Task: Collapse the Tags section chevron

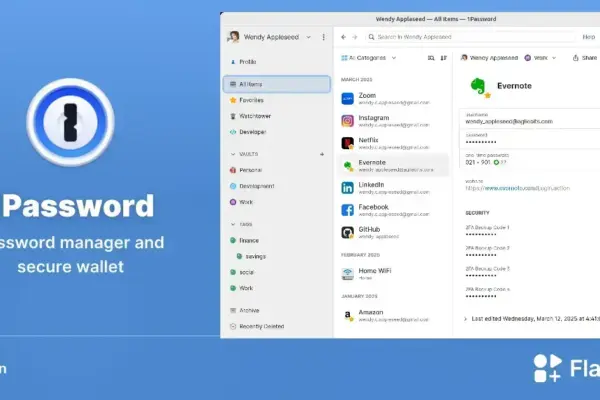Action: pos(233,224)
